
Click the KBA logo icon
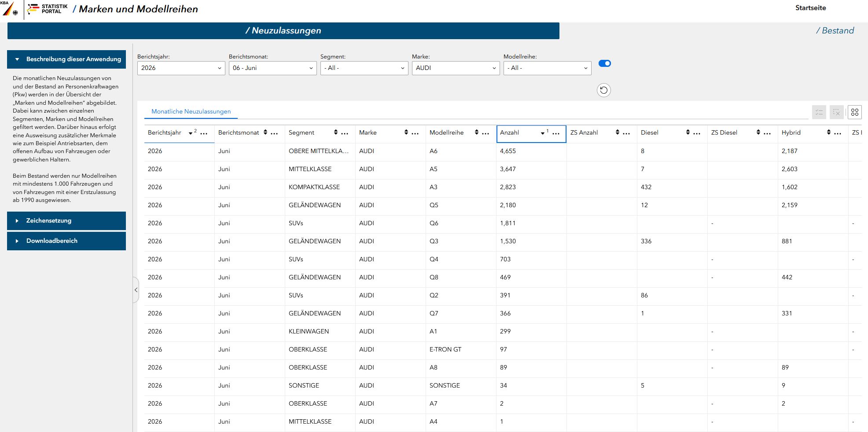[x=10, y=8]
